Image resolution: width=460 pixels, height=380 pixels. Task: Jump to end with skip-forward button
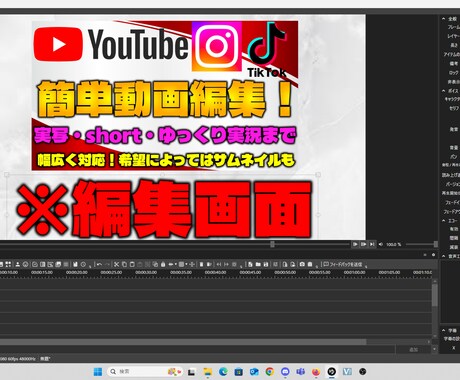(372, 244)
